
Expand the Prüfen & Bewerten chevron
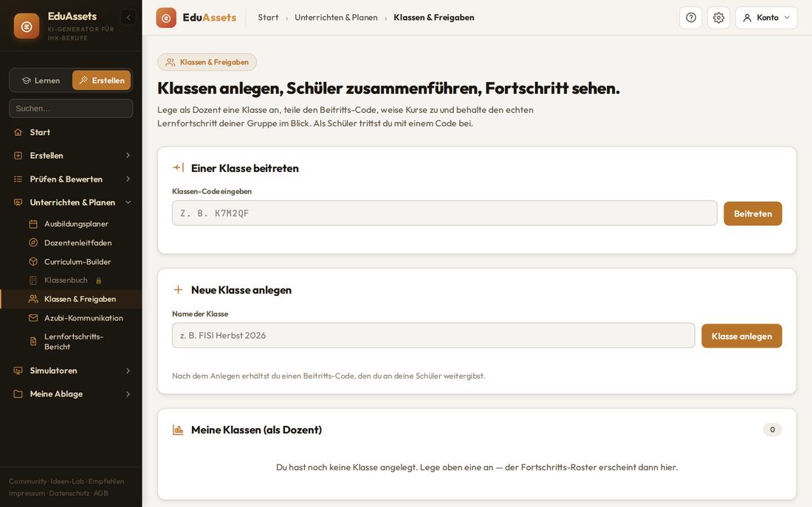[128, 179]
